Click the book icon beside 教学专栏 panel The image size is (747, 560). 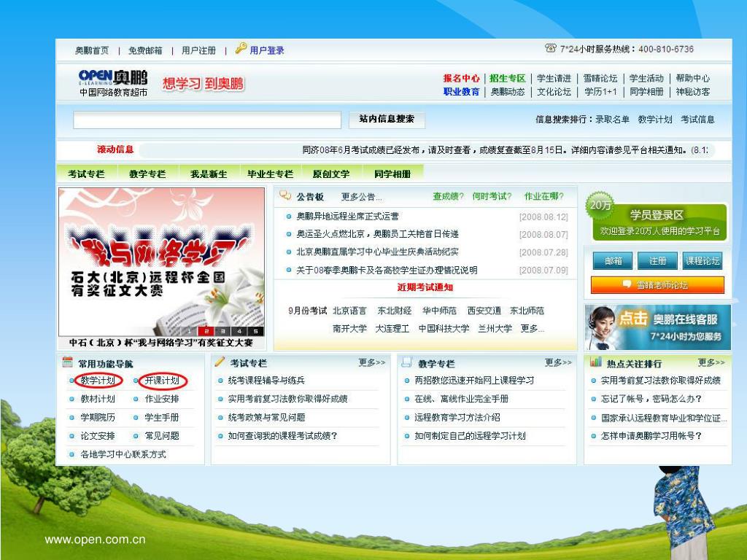pyautogui.click(x=407, y=362)
